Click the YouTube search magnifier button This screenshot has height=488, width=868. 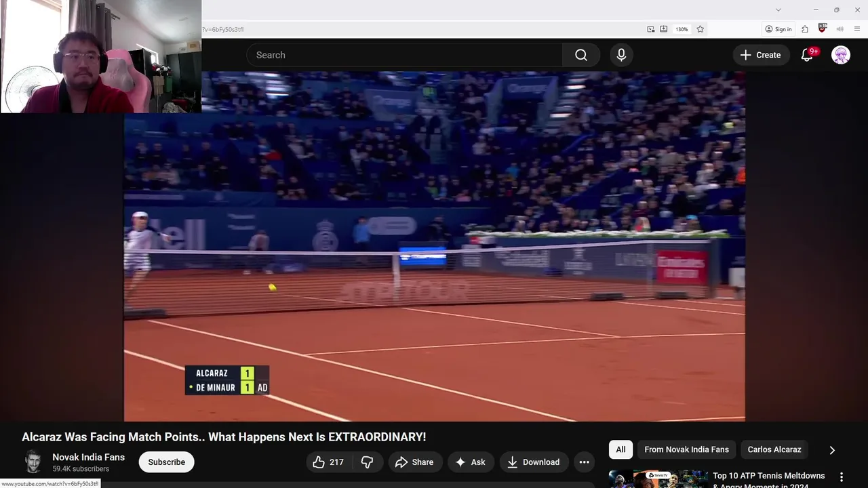pos(581,55)
